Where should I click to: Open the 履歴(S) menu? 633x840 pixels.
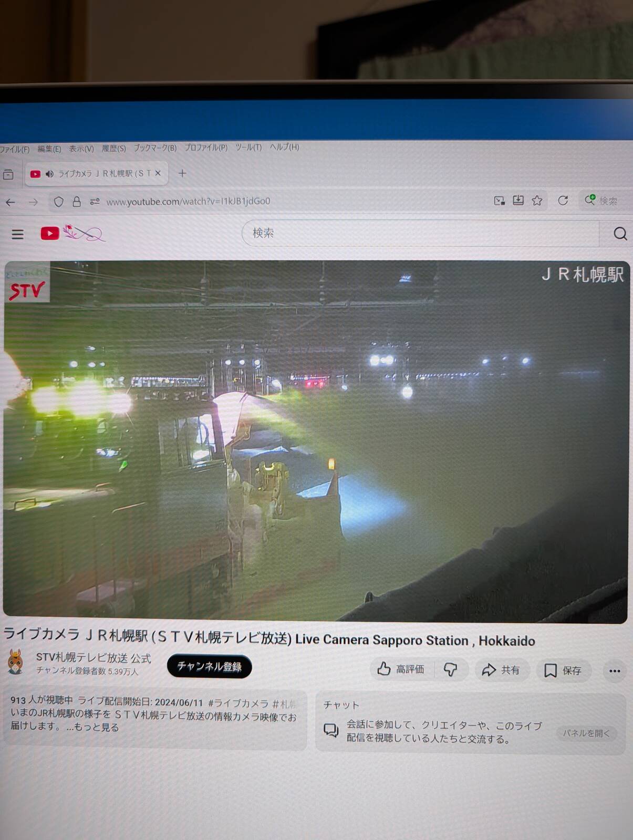tap(114, 149)
